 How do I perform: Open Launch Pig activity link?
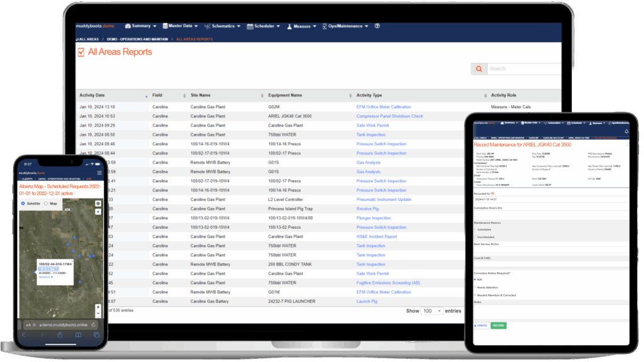click(367, 302)
